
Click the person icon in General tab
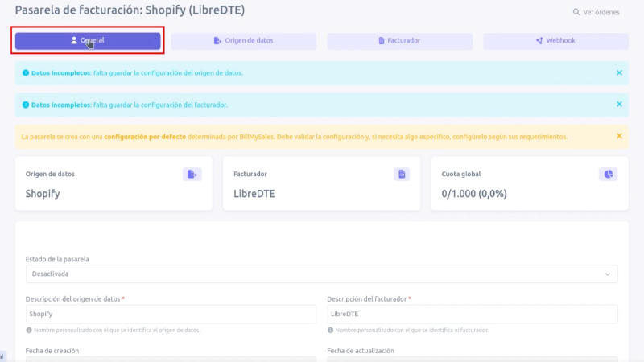[x=74, y=40]
